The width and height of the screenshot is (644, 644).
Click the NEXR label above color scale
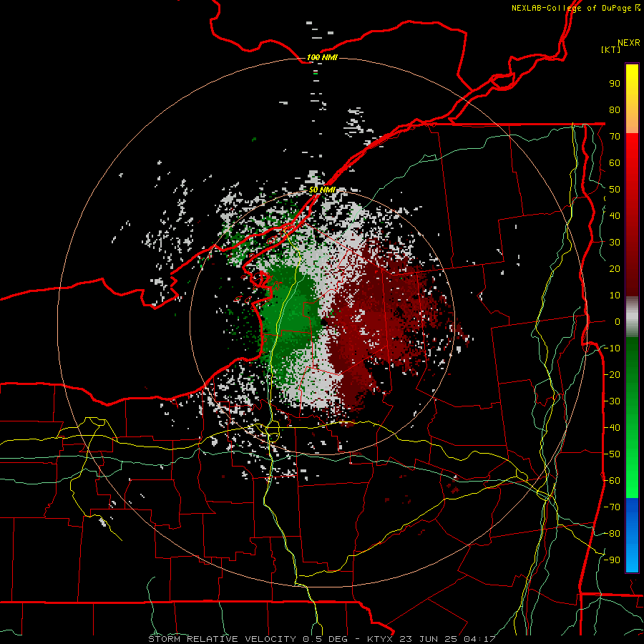628,42
